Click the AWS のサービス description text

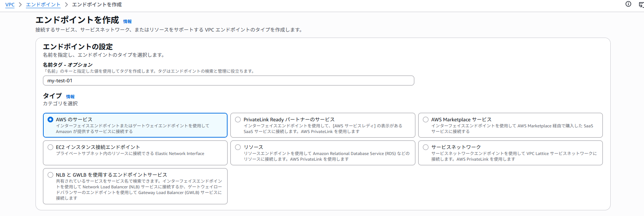[132, 129]
